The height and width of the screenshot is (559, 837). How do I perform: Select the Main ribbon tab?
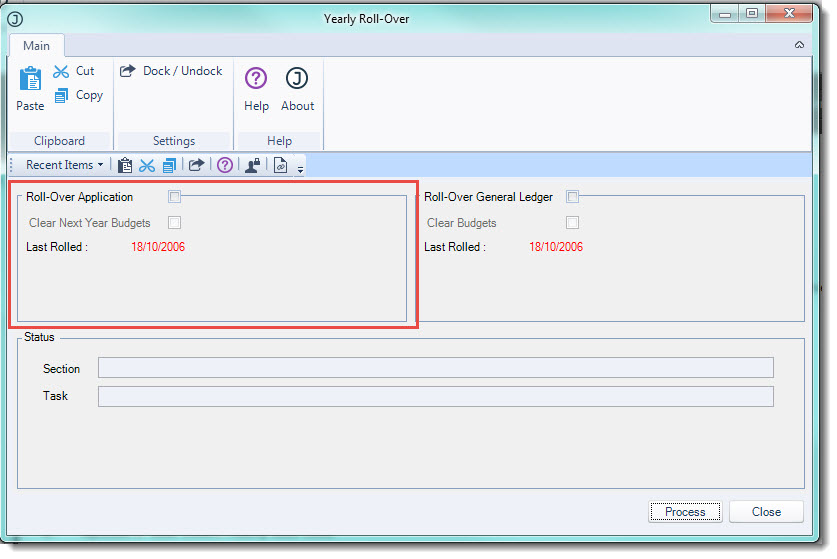click(36, 46)
